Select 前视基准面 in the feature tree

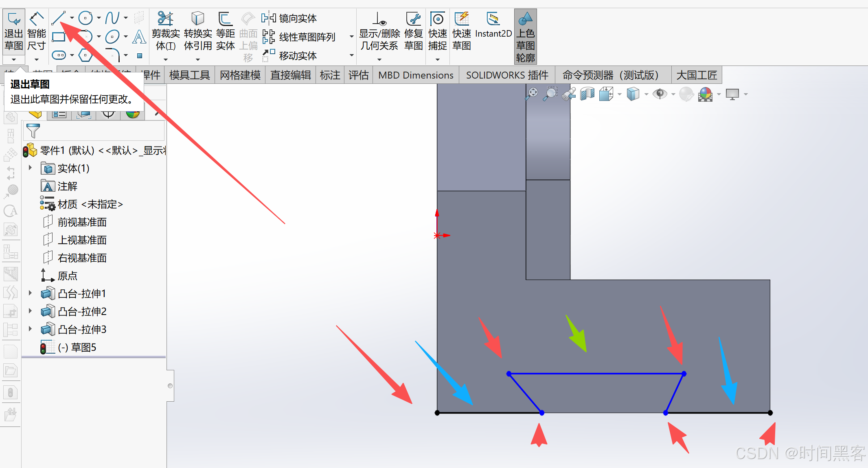(x=81, y=222)
